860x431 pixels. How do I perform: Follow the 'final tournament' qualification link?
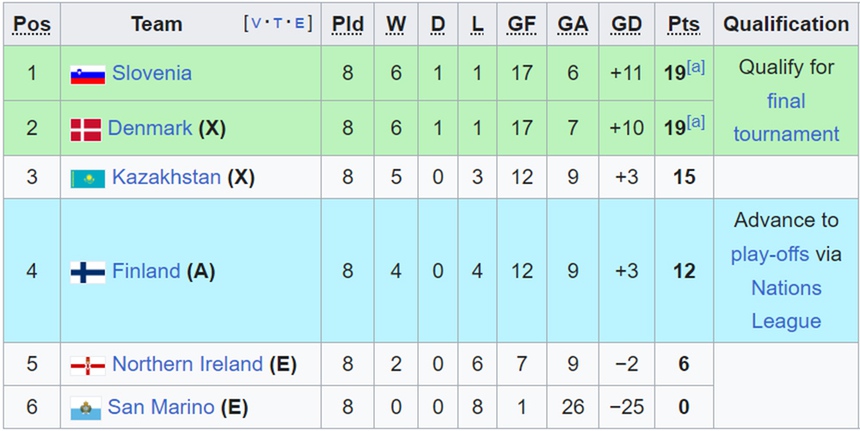coord(786,117)
